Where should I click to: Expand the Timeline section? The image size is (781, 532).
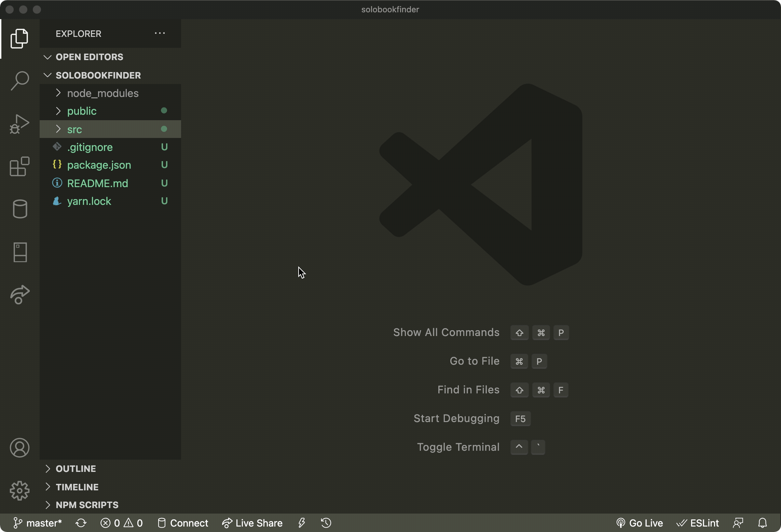[110, 487]
